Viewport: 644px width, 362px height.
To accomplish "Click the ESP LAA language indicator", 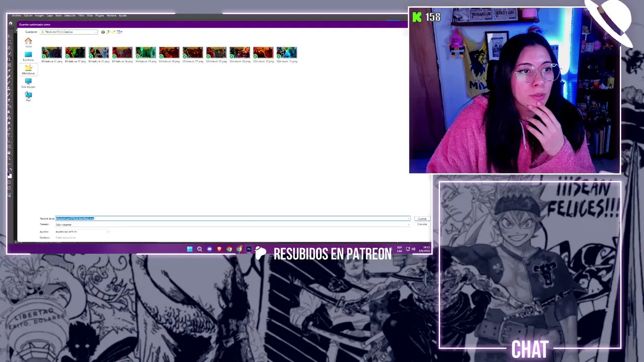I will pyautogui.click(x=399, y=249).
